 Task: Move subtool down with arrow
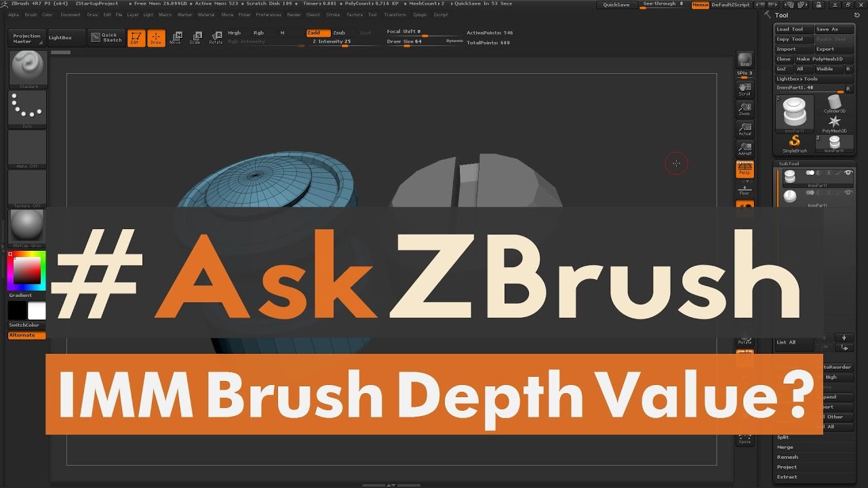tap(844, 338)
